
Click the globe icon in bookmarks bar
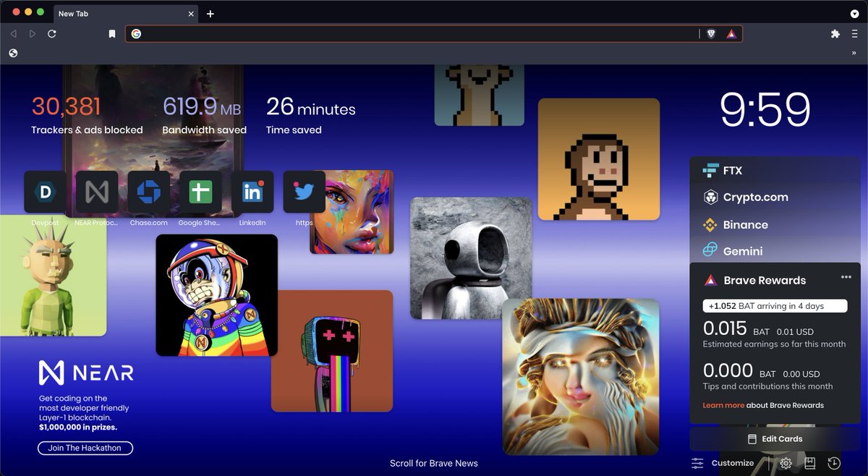tap(13, 53)
